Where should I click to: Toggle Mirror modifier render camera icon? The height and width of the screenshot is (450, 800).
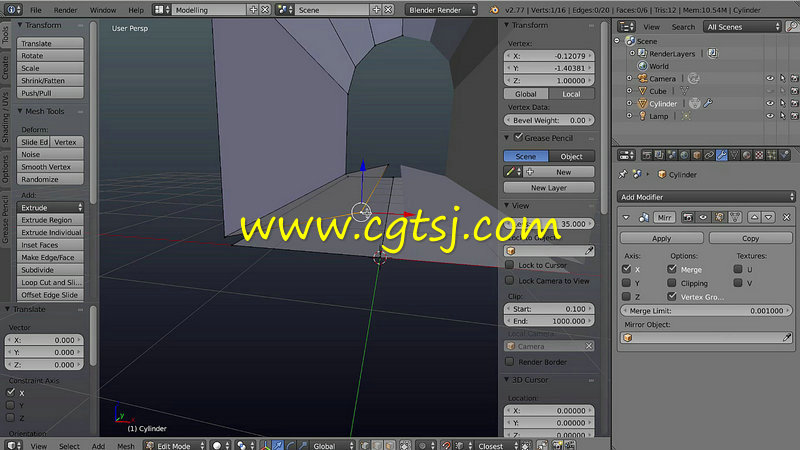coord(688,218)
